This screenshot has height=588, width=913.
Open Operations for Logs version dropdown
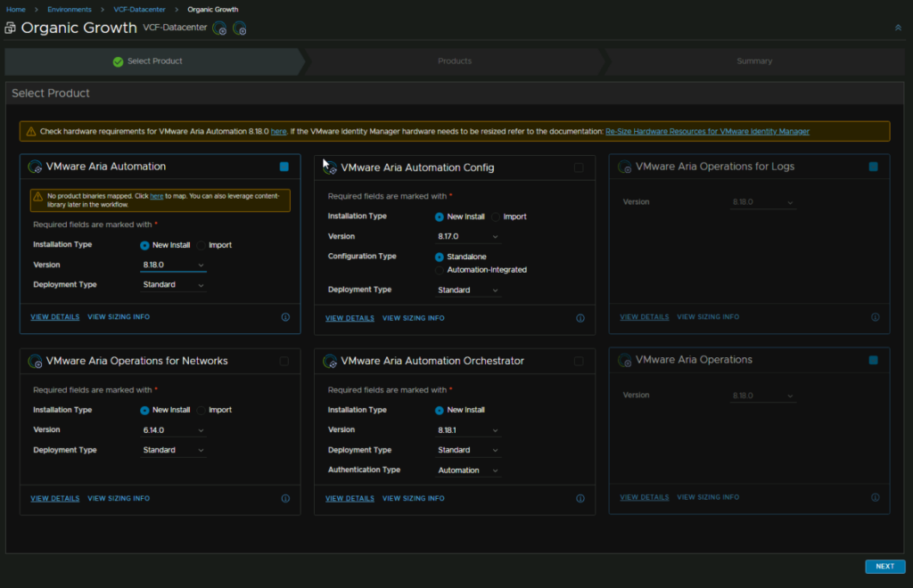pos(762,202)
